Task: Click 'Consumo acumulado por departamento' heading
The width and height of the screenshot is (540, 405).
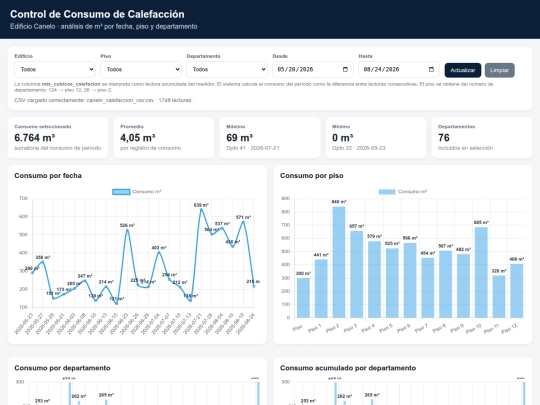Action: point(348,368)
